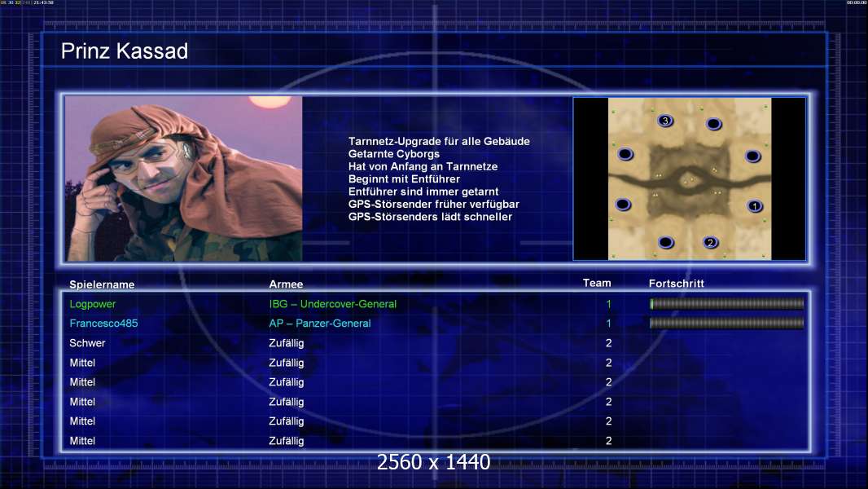Click the desert map preview thumbnail
The image size is (868, 489).
pos(689,178)
